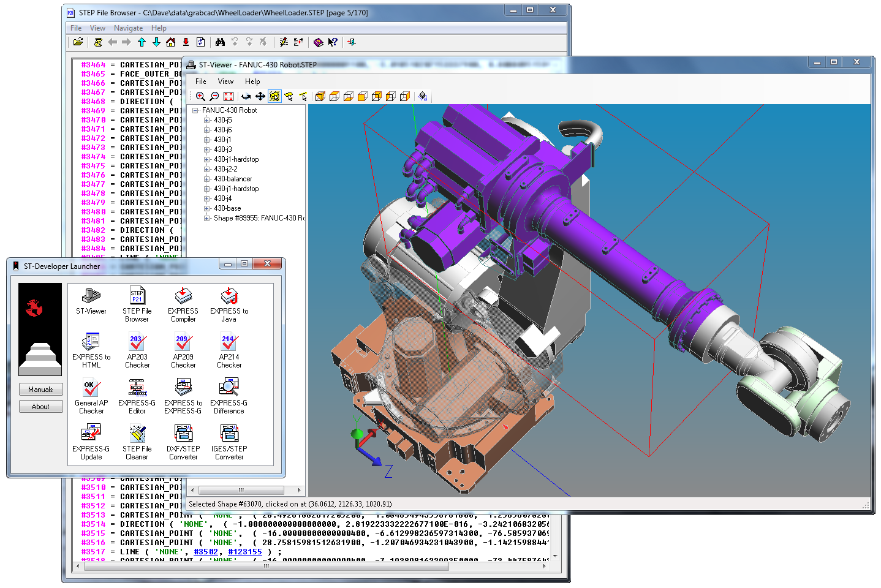Switch to the first view cube icon (isometric)
Screen dimensions: 881x588
320,96
